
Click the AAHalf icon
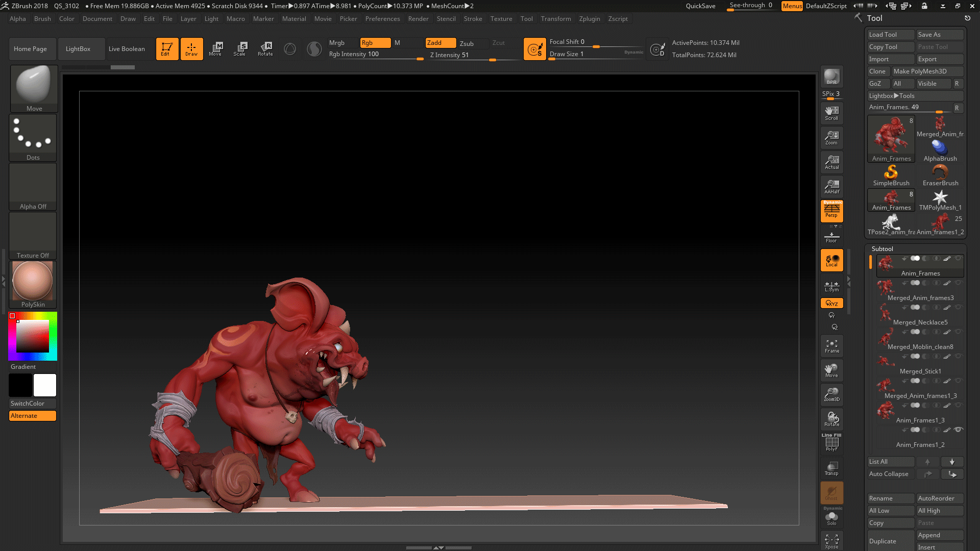tap(831, 187)
